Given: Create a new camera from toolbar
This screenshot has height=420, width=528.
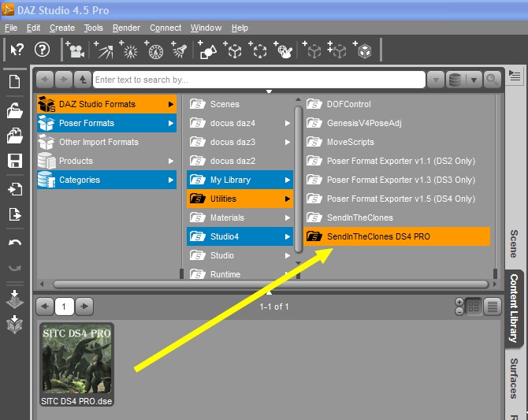Looking at the screenshot, I should coord(76,50).
